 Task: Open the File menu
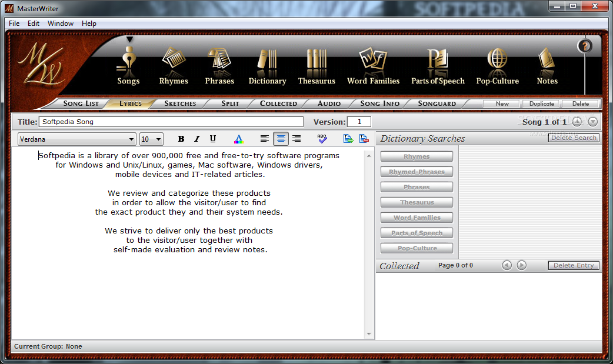pyautogui.click(x=14, y=24)
